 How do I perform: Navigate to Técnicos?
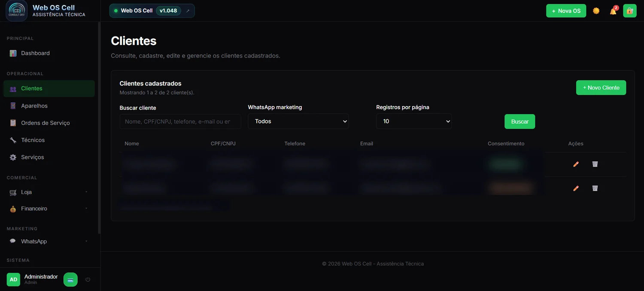(49, 140)
